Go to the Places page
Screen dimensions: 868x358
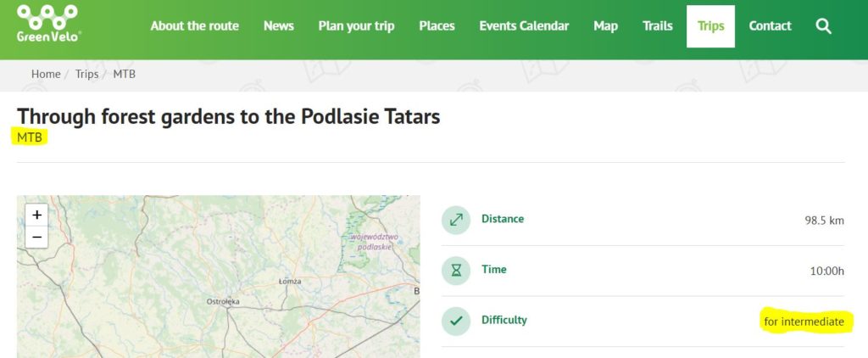[437, 26]
